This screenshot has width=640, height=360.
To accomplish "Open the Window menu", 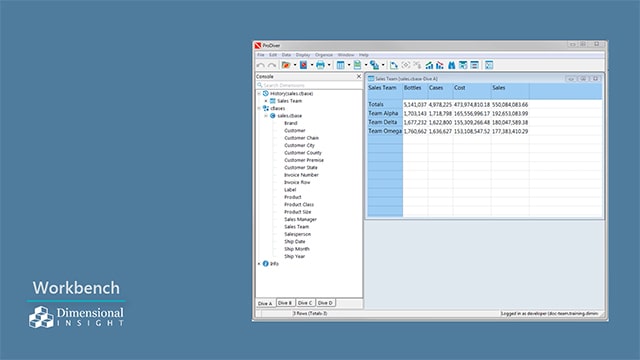I will pos(346,55).
